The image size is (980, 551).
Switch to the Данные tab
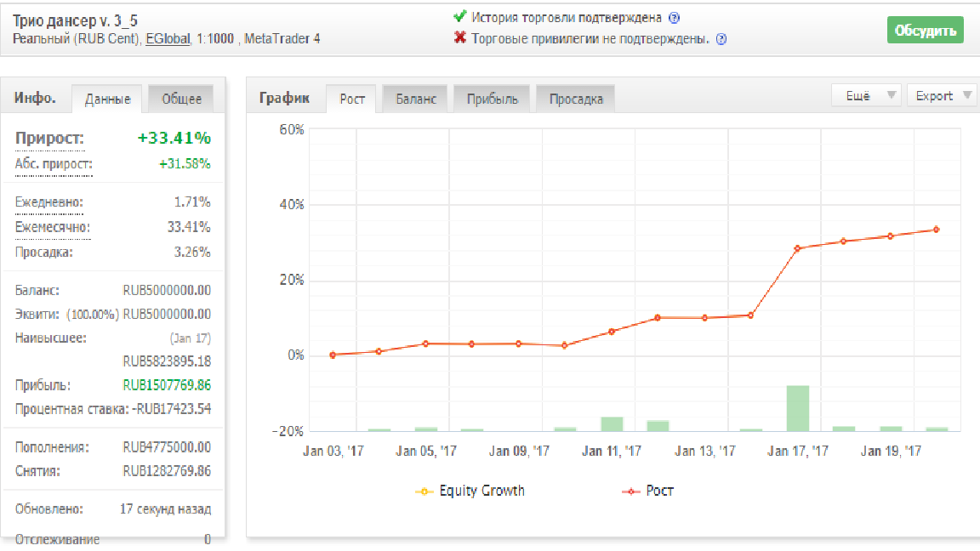pyautogui.click(x=107, y=99)
